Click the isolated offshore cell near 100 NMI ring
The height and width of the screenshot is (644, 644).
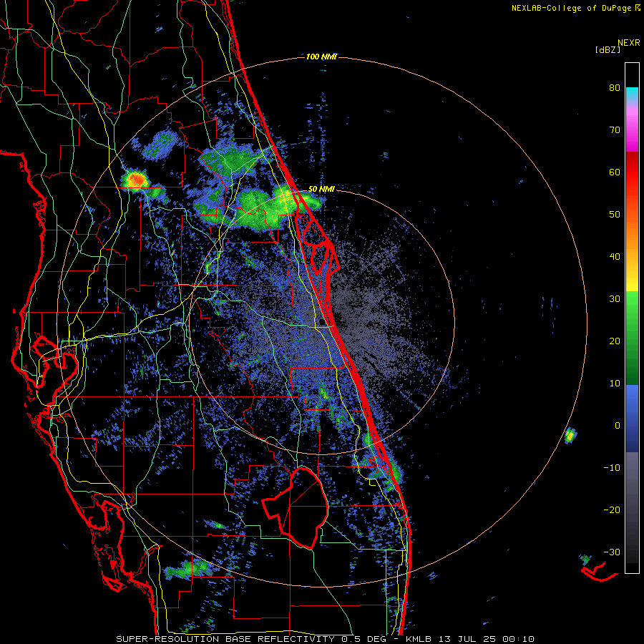[570, 435]
